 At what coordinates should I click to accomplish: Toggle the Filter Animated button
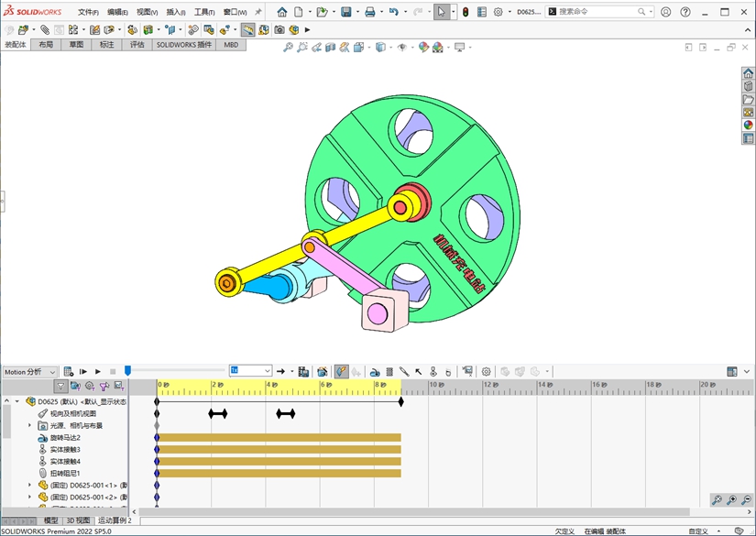pos(75,387)
